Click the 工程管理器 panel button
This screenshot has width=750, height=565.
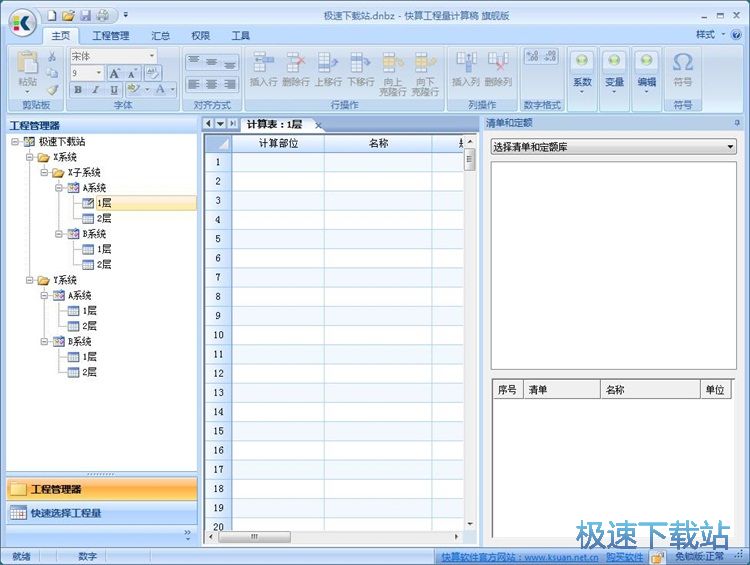(101, 489)
